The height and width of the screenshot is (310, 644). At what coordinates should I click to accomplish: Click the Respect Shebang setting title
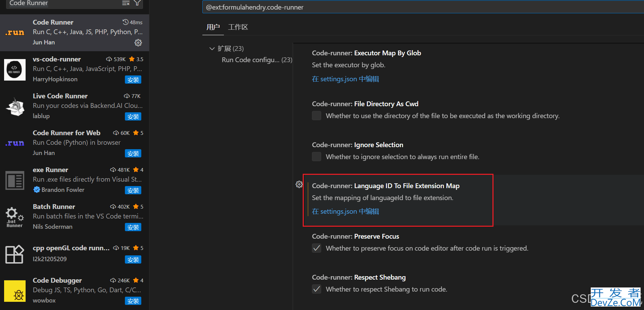tap(359, 277)
